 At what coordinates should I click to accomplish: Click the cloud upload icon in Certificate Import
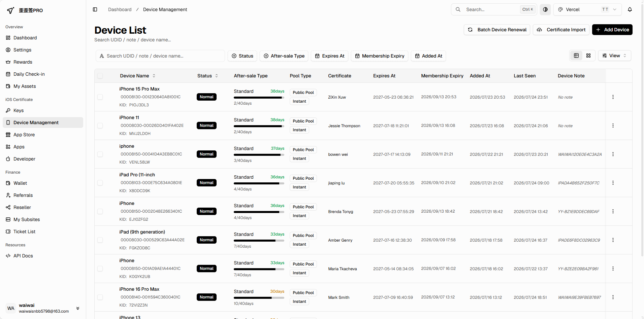539,30
